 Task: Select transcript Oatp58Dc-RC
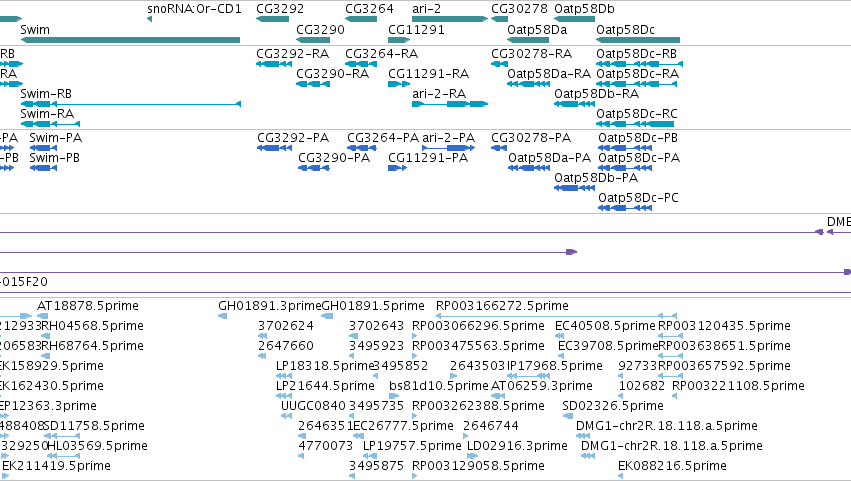tap(635, 124)
